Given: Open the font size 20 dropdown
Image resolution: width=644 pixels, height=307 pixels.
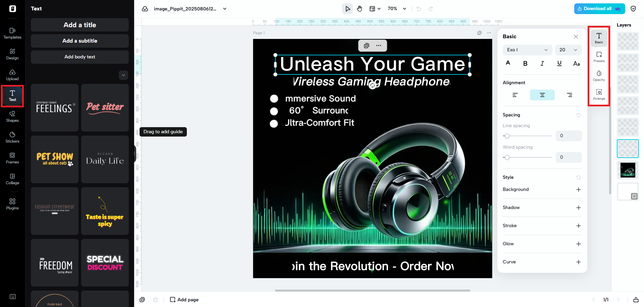Looking at the screenshot, I should 568,50.
